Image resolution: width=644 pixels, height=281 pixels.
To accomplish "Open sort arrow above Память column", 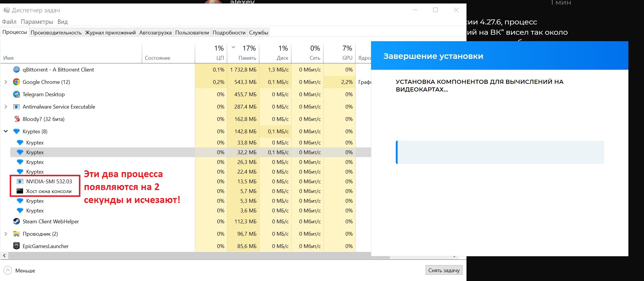I will pos(233,47).
